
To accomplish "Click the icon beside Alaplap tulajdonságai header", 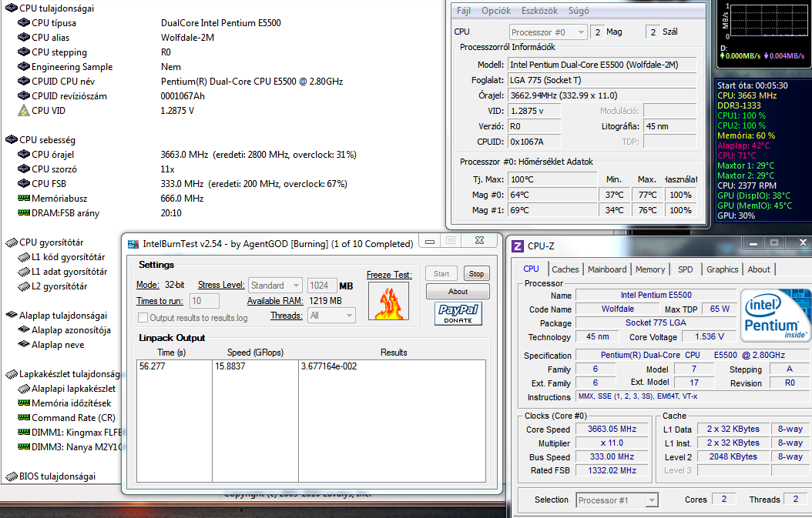I will pos(12,315).
